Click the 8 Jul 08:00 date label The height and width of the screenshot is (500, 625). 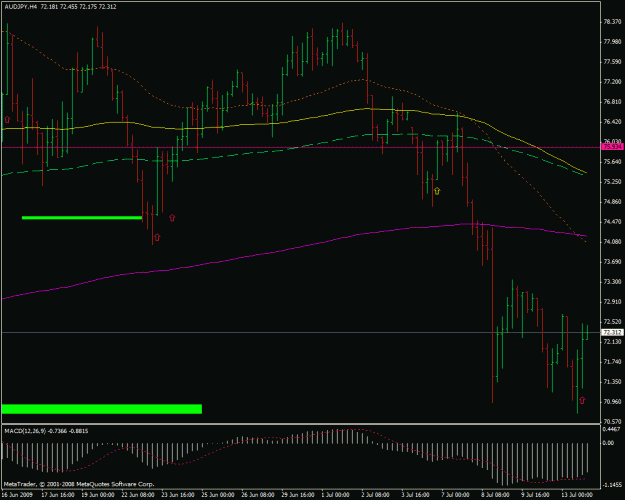[x=495, y=495]
